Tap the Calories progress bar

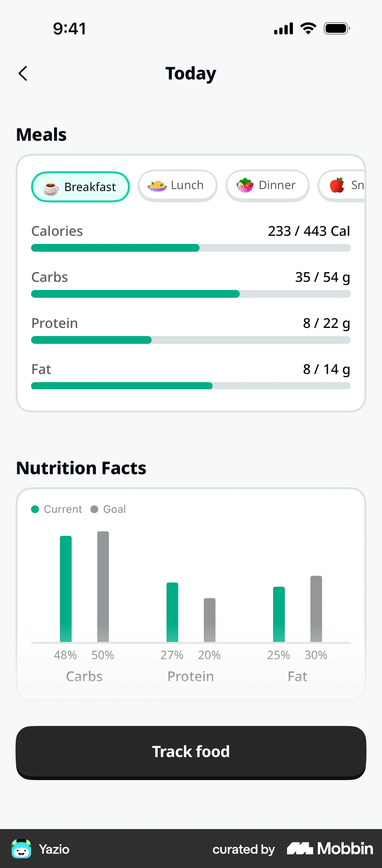(x=191, y=248)
